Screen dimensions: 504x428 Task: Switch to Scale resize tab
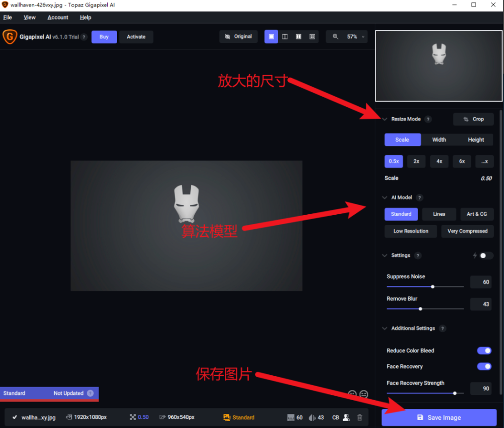403,140
